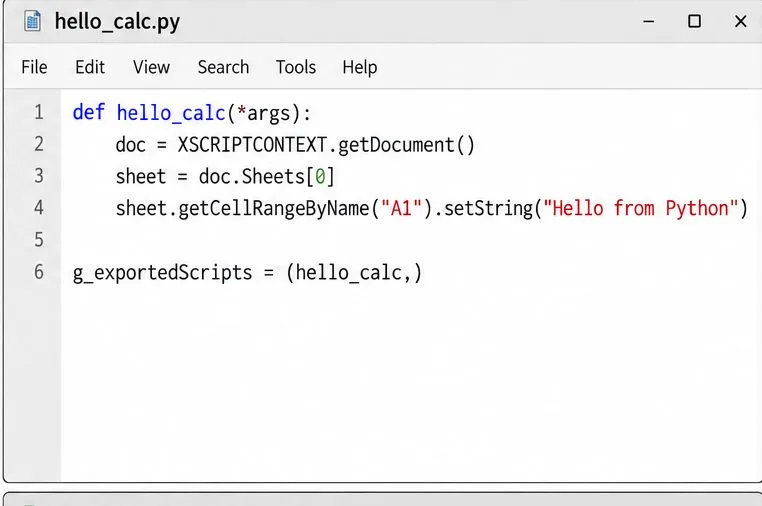Click setString on line 4

click(x=488, y=209)
